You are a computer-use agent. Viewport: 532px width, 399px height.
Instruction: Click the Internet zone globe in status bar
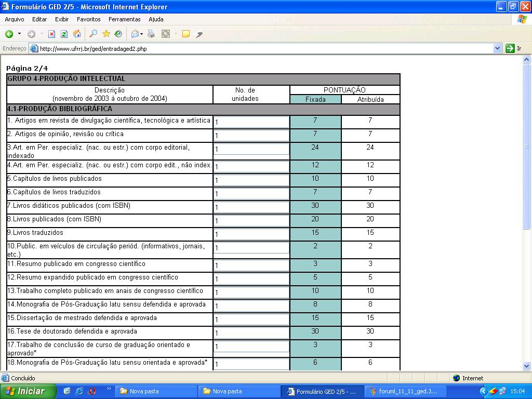point(457,378)
